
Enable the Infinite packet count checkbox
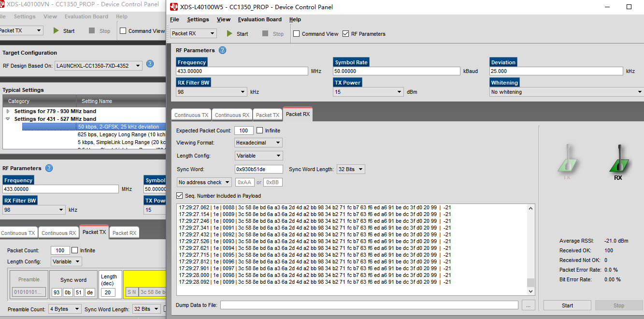point(259,130)
